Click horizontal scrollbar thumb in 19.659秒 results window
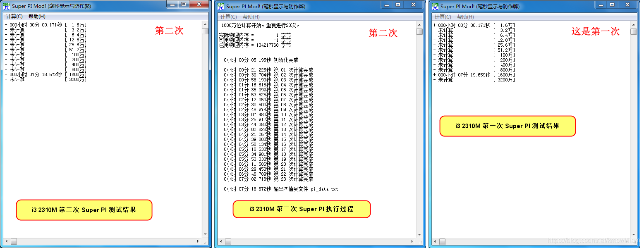 pyautogui.click(x=443, y=241)
